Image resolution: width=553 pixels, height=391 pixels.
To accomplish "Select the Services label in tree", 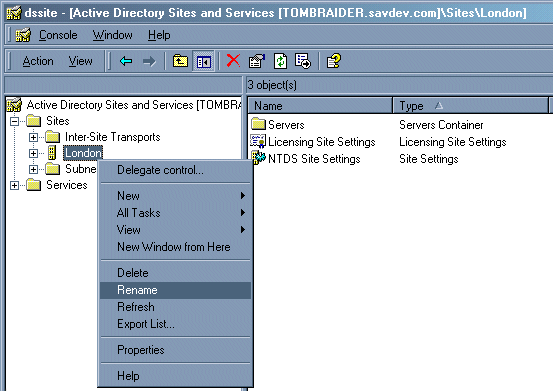I will click(67, 185).
